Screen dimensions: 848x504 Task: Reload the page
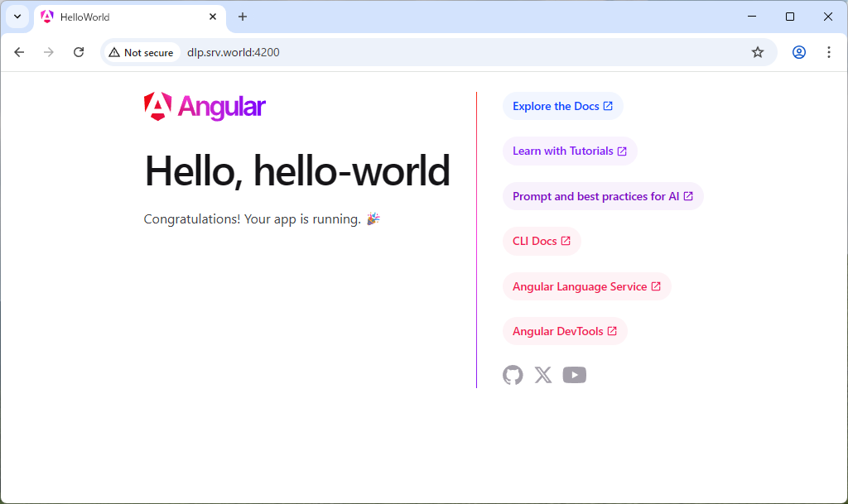[79, 52]
